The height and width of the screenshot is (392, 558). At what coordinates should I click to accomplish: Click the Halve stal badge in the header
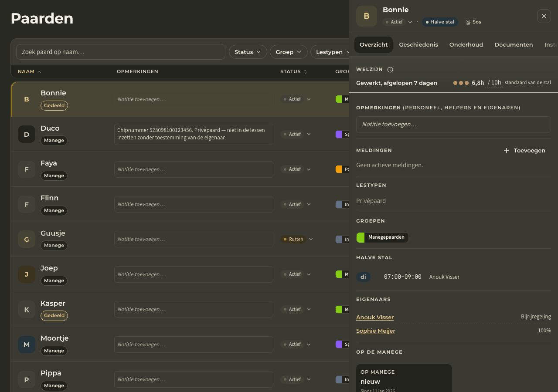[x=440, y=22]
